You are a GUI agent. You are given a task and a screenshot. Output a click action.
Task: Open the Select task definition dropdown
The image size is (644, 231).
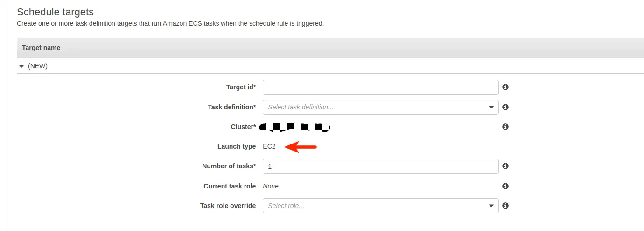click(x=380, y=107)
